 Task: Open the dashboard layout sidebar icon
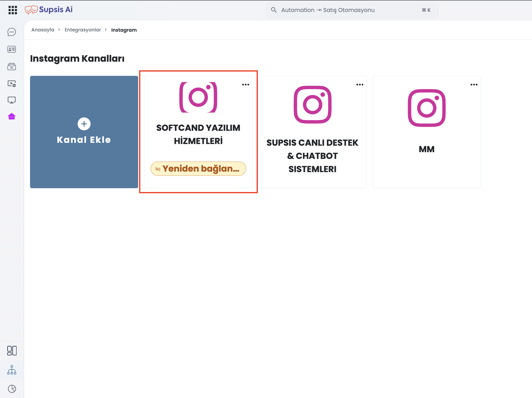pos(12,351)
